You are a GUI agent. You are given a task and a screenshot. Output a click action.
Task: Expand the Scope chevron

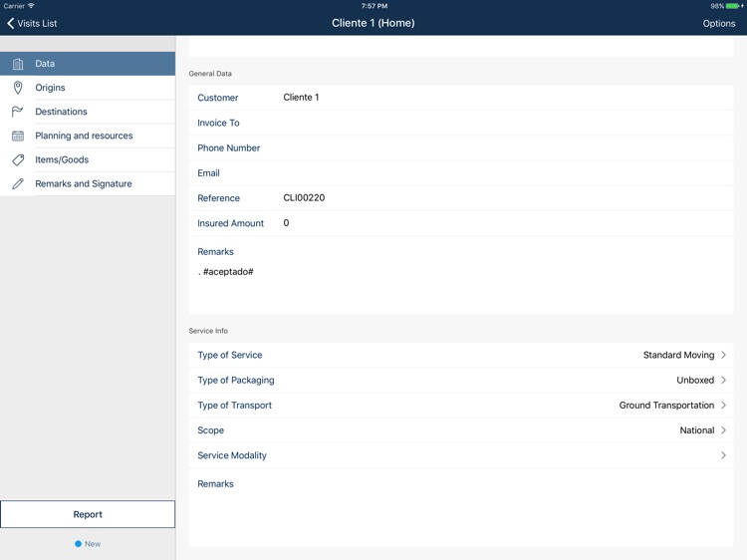pos(723,430)
